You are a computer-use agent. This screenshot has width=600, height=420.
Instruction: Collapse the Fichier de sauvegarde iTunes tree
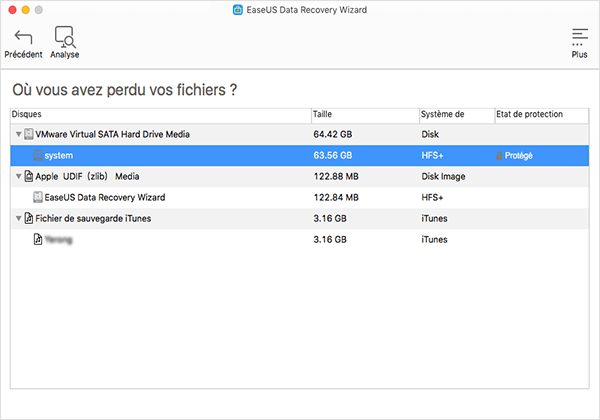click(x=18, y=218)
